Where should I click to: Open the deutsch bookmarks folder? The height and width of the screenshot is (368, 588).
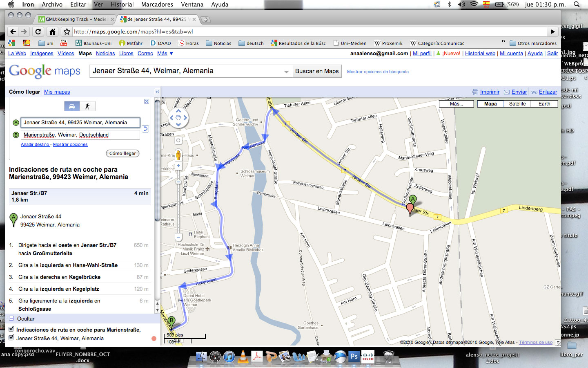(x=251, y=43)
